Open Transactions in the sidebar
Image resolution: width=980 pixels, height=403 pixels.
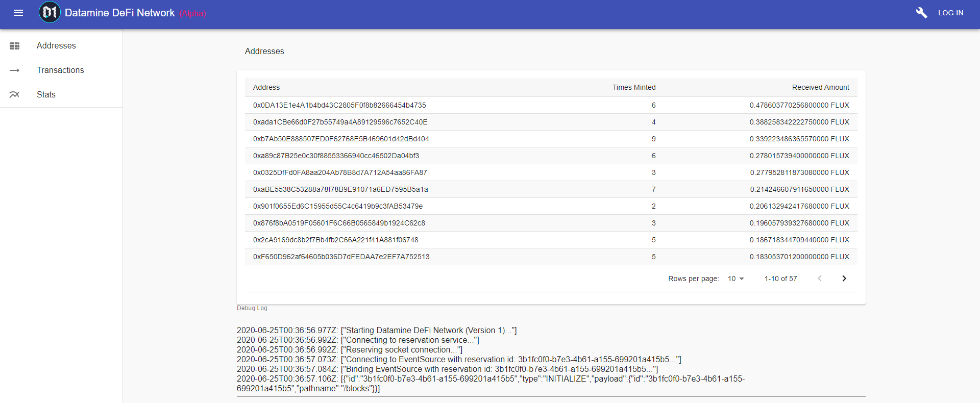tap(60, 70)
